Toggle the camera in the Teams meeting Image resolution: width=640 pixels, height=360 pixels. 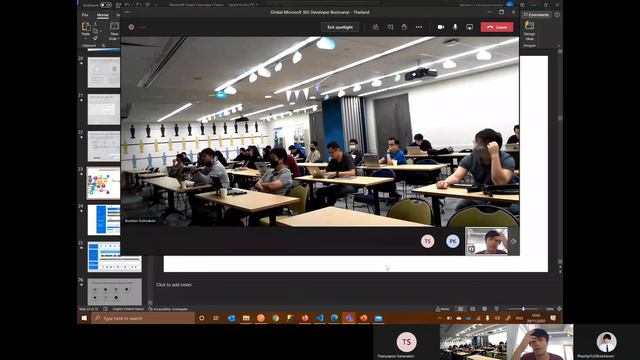point(441,27)
